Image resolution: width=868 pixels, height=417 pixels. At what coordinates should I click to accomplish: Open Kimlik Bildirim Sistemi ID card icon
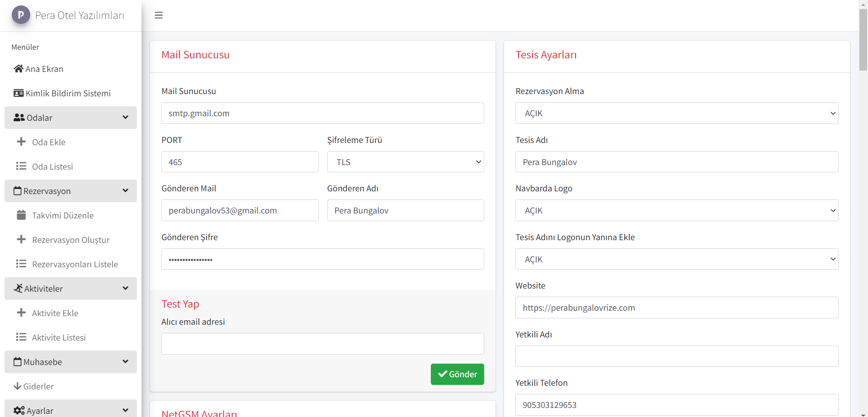[19, 93]
